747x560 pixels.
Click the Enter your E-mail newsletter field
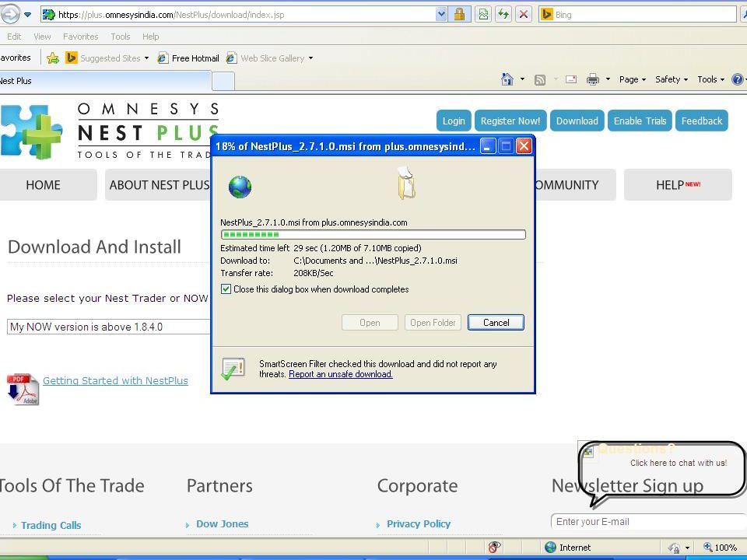click(648, 521)
